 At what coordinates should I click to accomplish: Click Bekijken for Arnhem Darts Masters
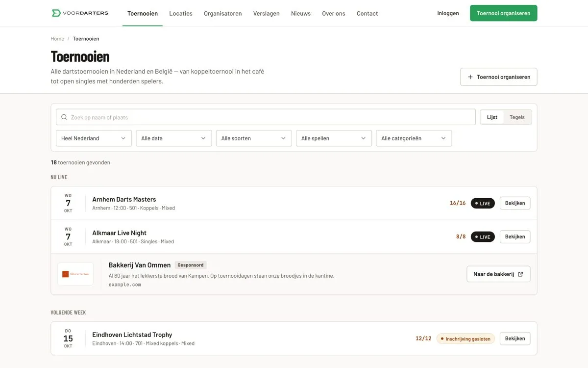[515, 203]
